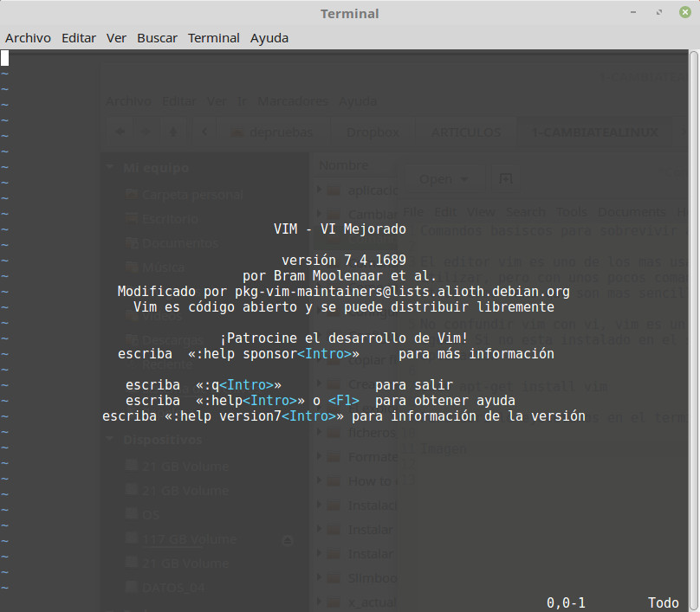Select 'OS' device in file manager sidebar
Image resolution: width=700 pixels, height=612 pixels.
click(x=143, y=515)
